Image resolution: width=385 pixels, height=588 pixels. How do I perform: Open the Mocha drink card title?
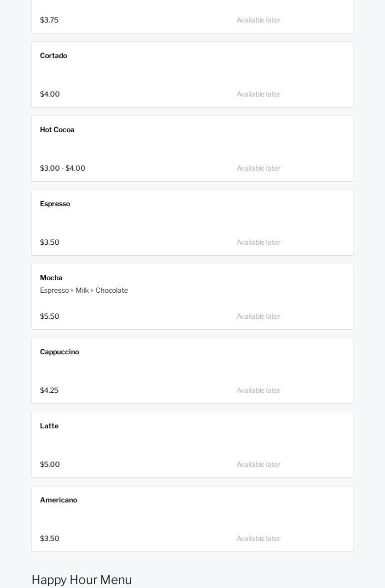[x=51, y=278]
